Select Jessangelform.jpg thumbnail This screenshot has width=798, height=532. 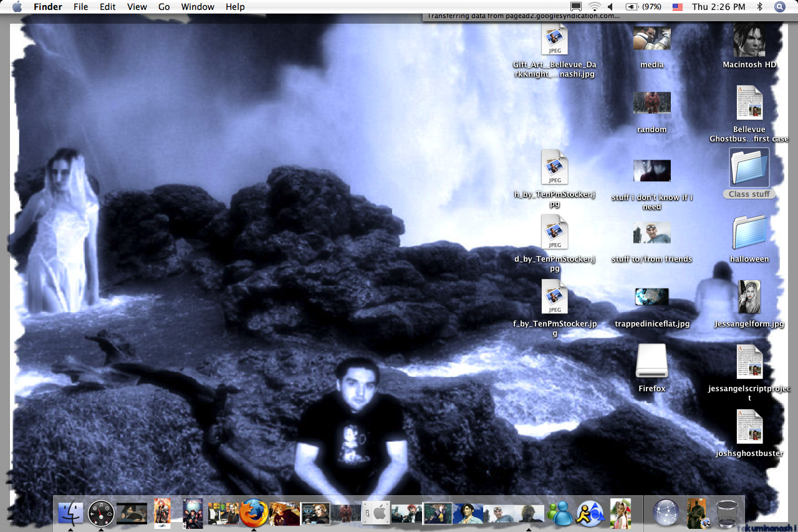(x=749, y=297)
